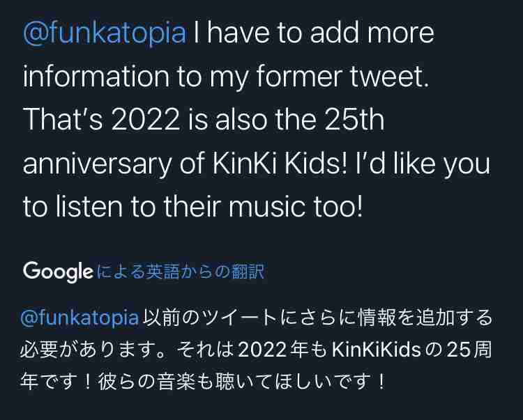The height and width of the screenshot is (420, 523).
Task: Tap the word 'That's' in the tweet
Action: [x=63, y=119]
